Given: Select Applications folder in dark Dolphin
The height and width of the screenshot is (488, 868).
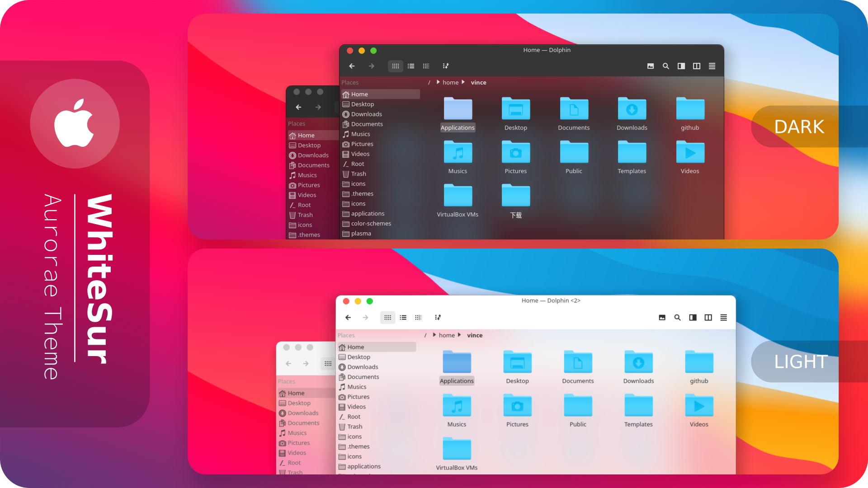Looking at the screenshot, I should tap(458, 114).
